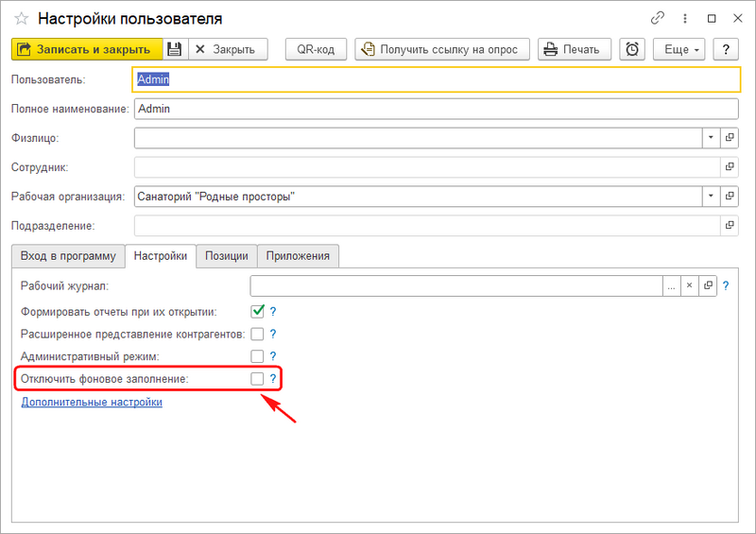Image resolution: width=756 pixels, height=534 pixels.
Task: Enable Административный режим checkbox
Action: tap(257, 356)
